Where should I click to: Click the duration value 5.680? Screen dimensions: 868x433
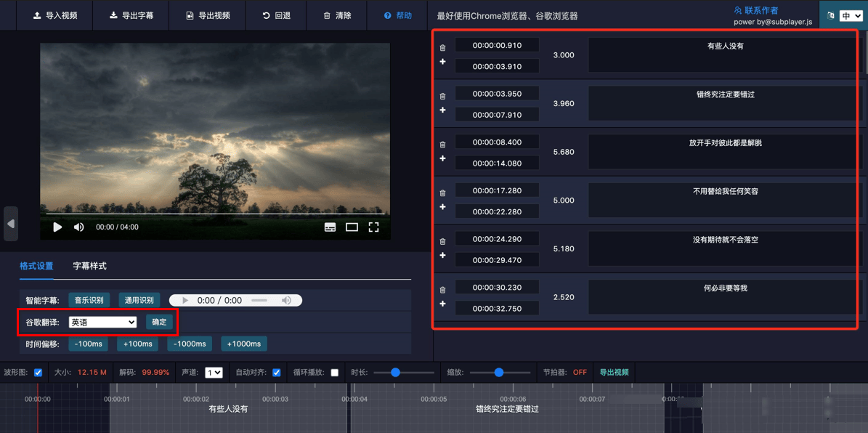tap(564, 152)
